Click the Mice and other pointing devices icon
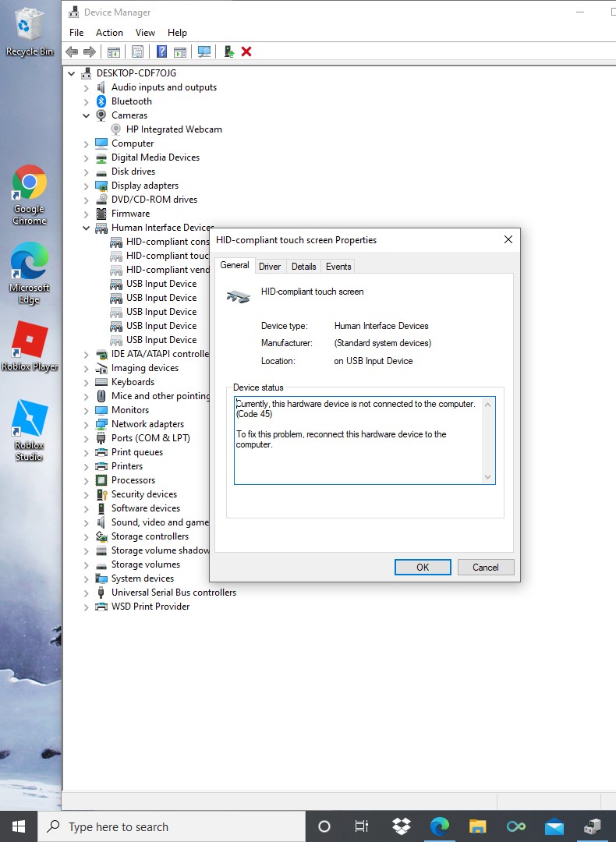The image size is (616, 842). [101, 396]
